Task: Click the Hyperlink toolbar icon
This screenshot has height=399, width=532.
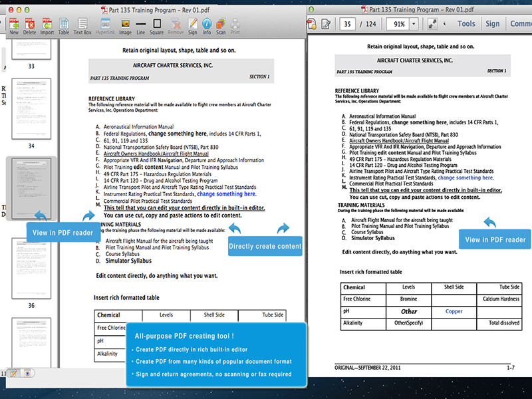Action: click(x=105, y=26)
